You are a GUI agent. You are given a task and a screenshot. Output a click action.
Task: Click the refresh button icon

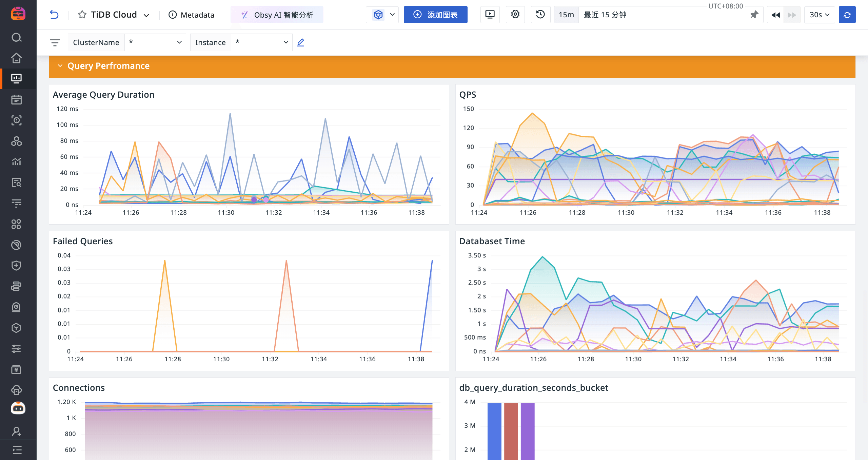[847, 15]
